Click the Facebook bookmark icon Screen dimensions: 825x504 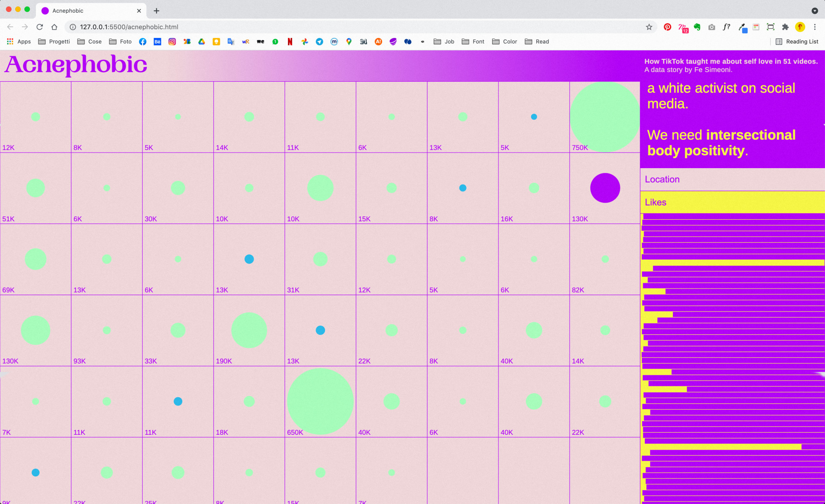pos(143,42)
